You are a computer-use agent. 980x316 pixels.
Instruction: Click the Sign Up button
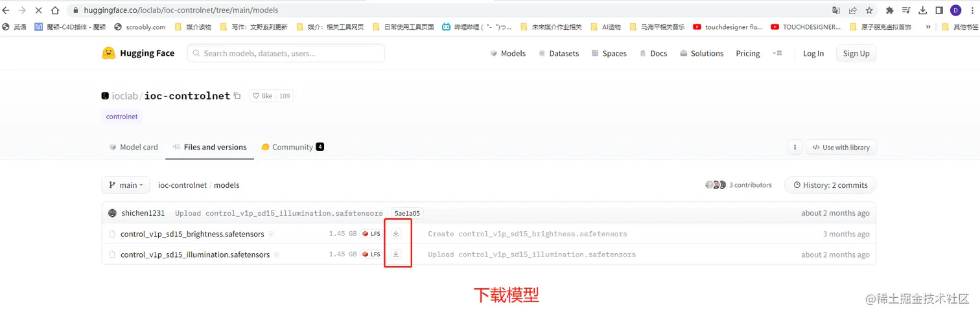(856, 53)
